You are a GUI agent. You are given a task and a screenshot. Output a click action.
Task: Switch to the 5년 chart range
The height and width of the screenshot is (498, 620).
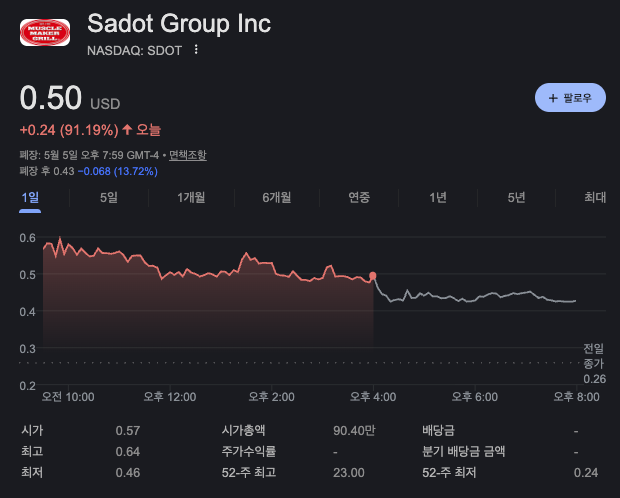tap(516, 197)
